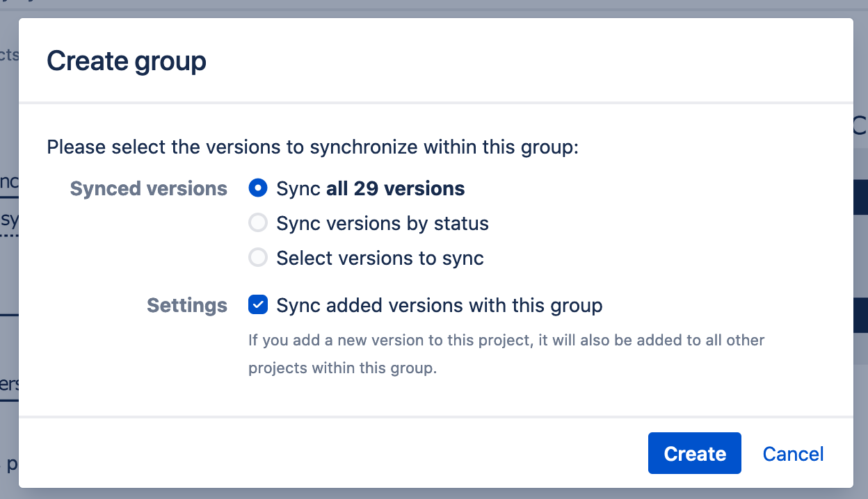868x499 pixels.
Task: Click the "Synced versions" section label
Action: pyautogui.click(x=148, y=188)
